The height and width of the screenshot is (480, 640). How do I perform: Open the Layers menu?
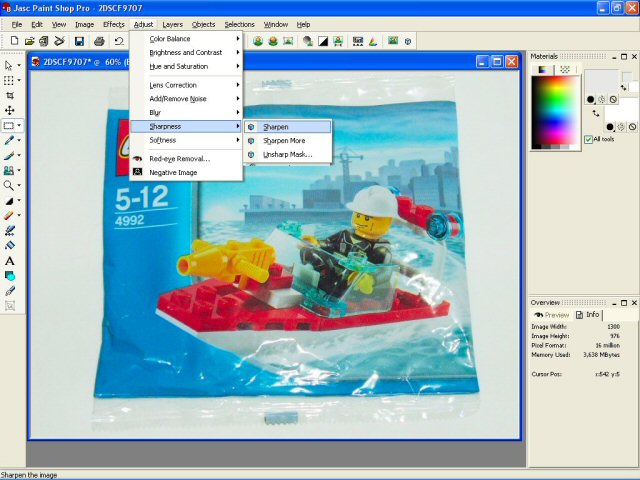pyautogui.click(x=172, y=24)
